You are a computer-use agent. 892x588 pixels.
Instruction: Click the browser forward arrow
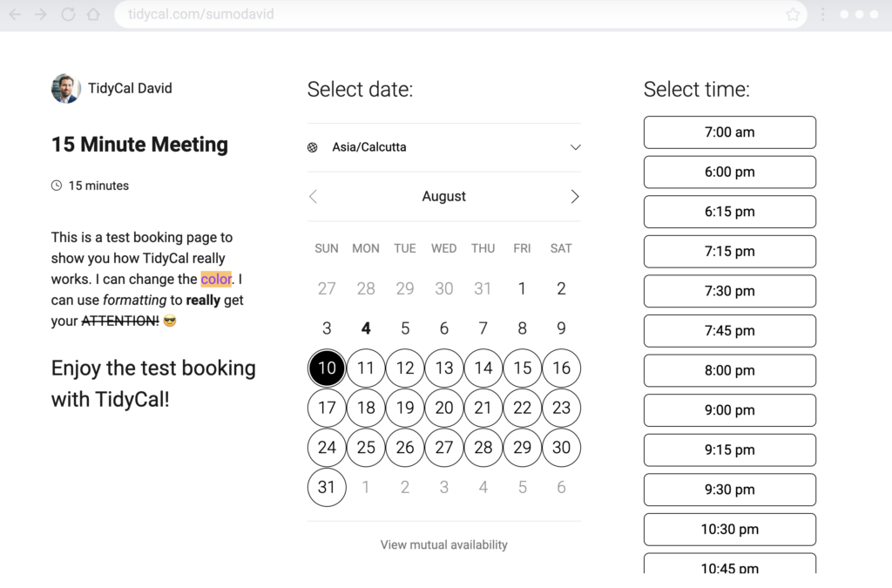click(41, 14)
